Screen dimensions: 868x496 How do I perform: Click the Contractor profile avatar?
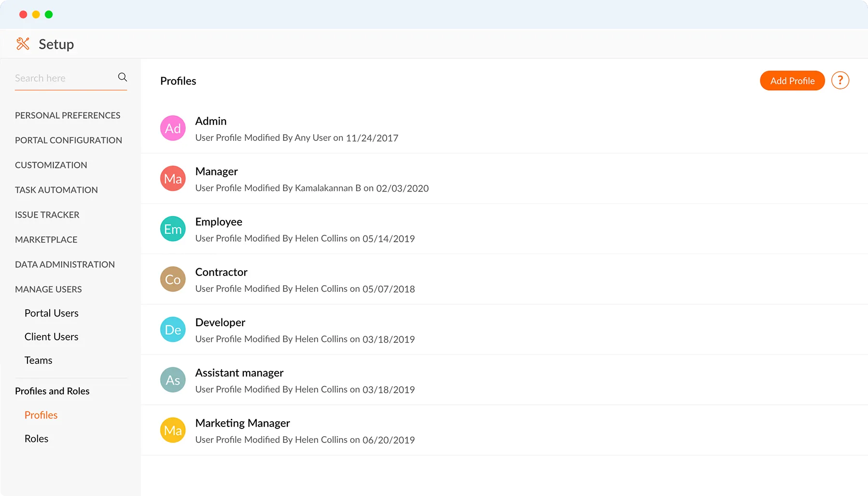point(172,279)
